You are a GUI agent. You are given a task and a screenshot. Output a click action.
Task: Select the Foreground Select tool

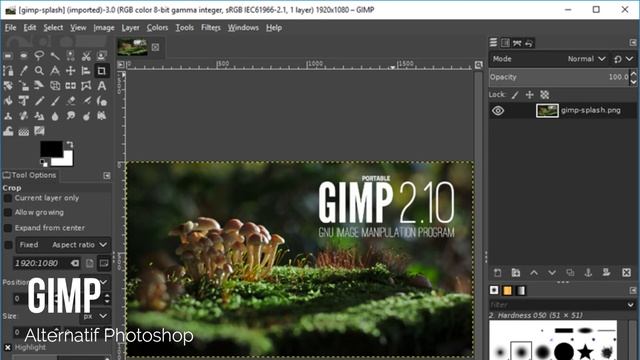102,56
